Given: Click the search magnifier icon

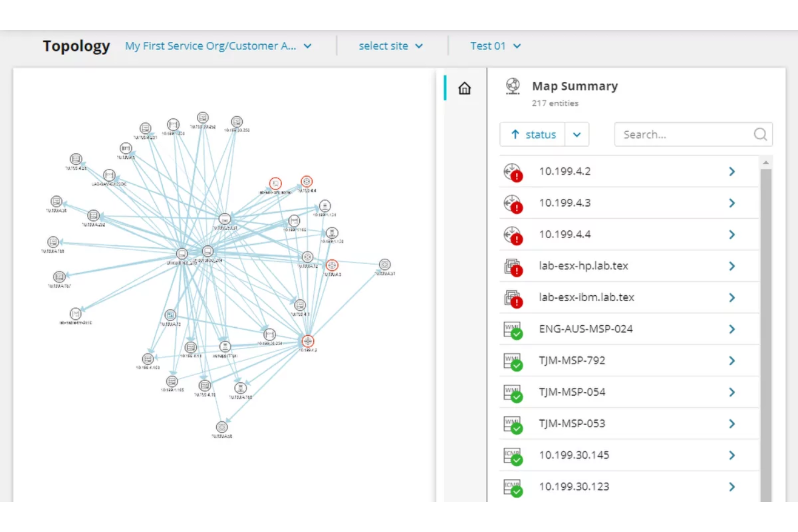Looking at the screenshot, I should [x=760, y=134].
